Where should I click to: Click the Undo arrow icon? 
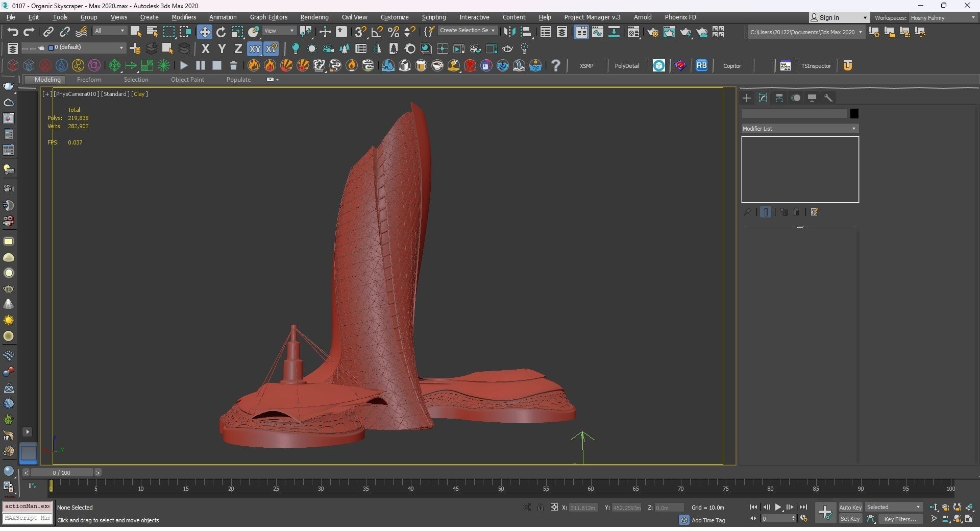coord(13,32)
